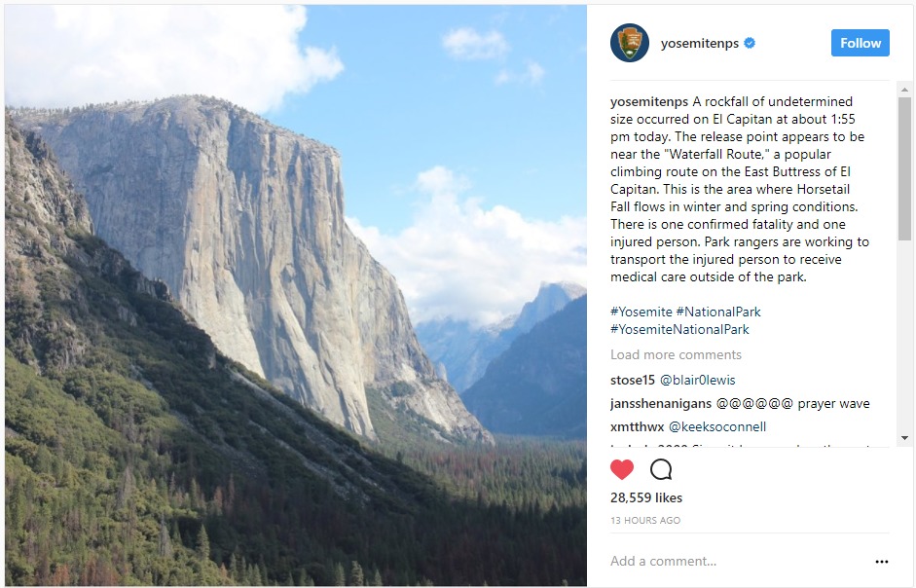This screenshot has height=588, width=916.
Task: Open the three-dot more options menu
Action: pyautogui.click(x=882, y=562)
